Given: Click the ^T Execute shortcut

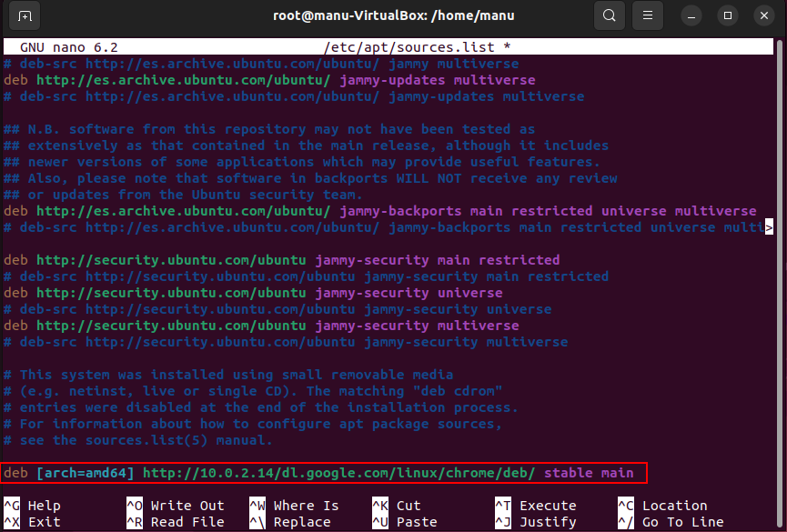Looking at the screenshot, I should point(535,506).
